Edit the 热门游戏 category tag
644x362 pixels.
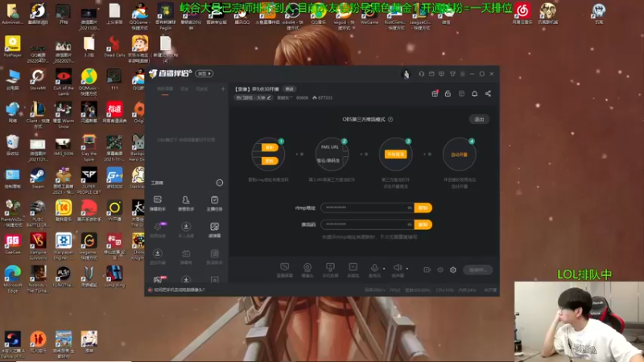[254, 97]
